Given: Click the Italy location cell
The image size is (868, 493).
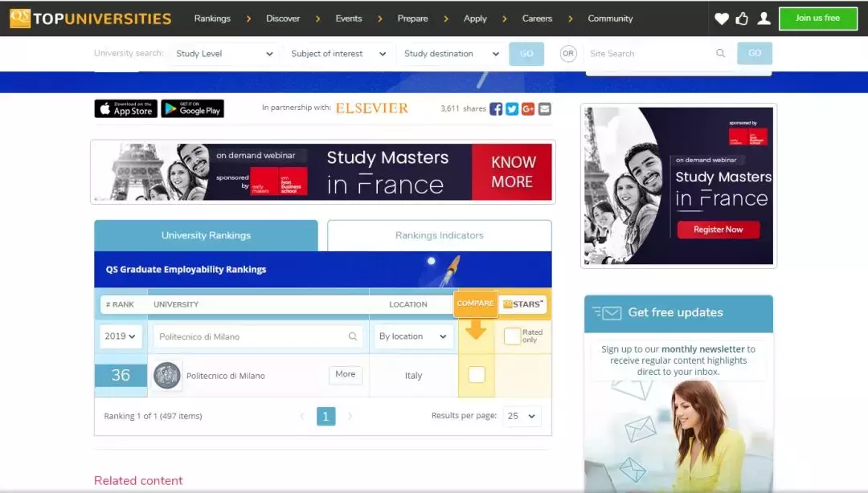Looking at the screenshot, I should (x=414, y=375).
